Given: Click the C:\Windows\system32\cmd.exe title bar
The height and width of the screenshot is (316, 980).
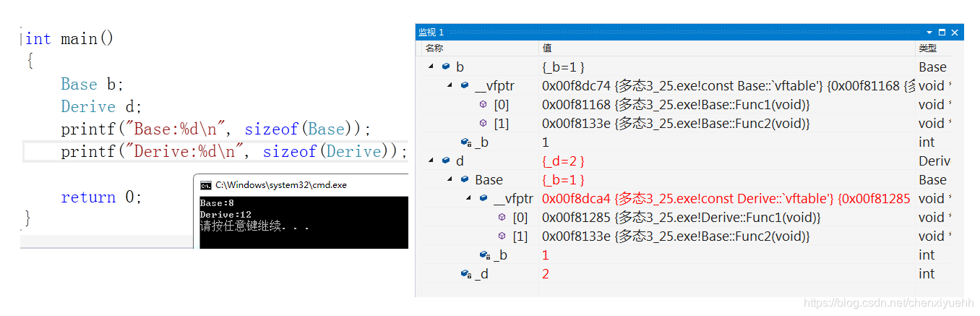Looking at the screenshot, I should click(x=281, y=184).
